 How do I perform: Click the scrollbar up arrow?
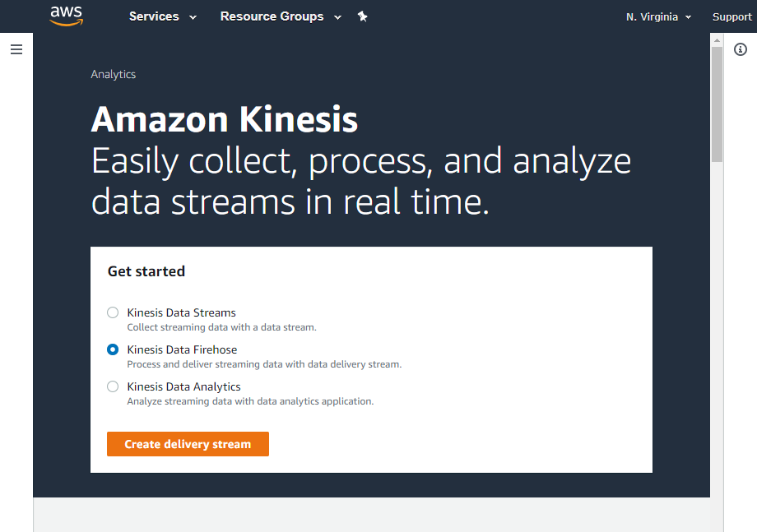(717, 40)
